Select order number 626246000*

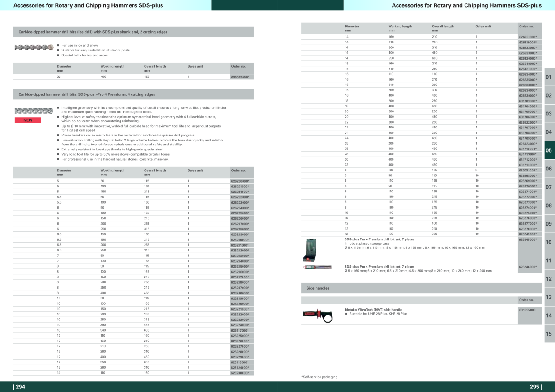point(528,267)
